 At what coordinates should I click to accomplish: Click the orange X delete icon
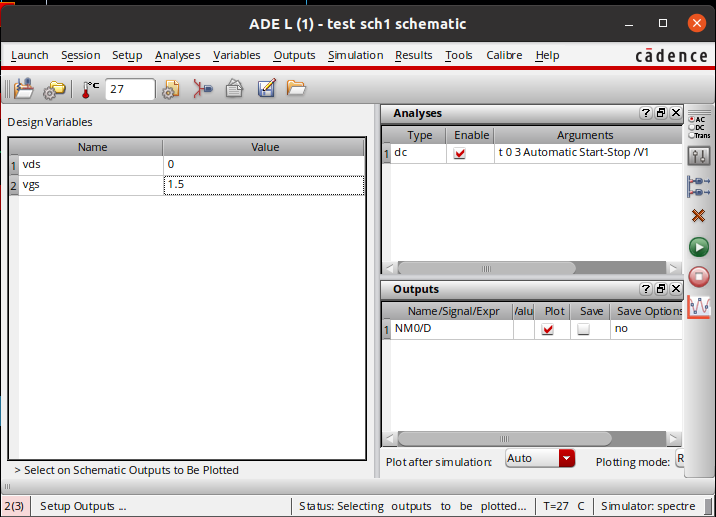(698, 216)
